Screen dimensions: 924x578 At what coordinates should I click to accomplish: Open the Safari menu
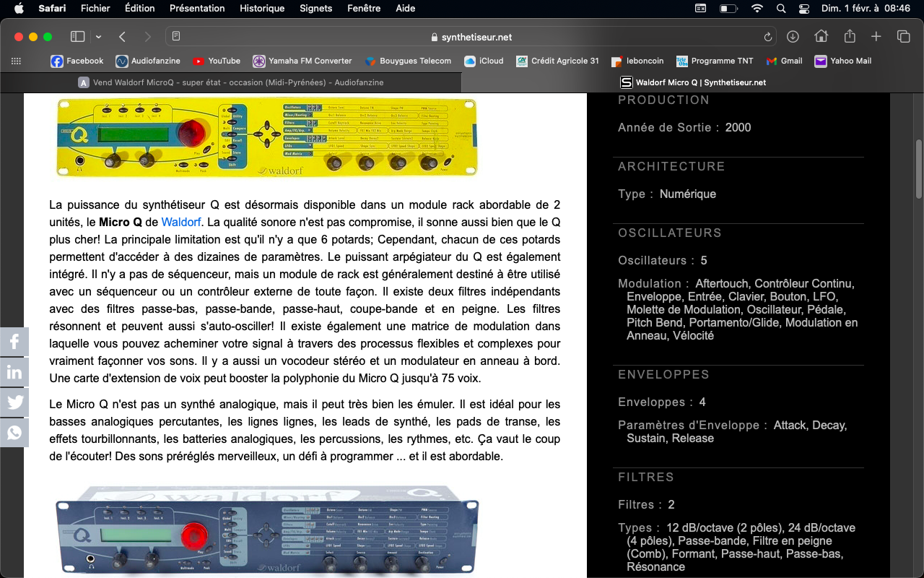[x=52, y=9]
